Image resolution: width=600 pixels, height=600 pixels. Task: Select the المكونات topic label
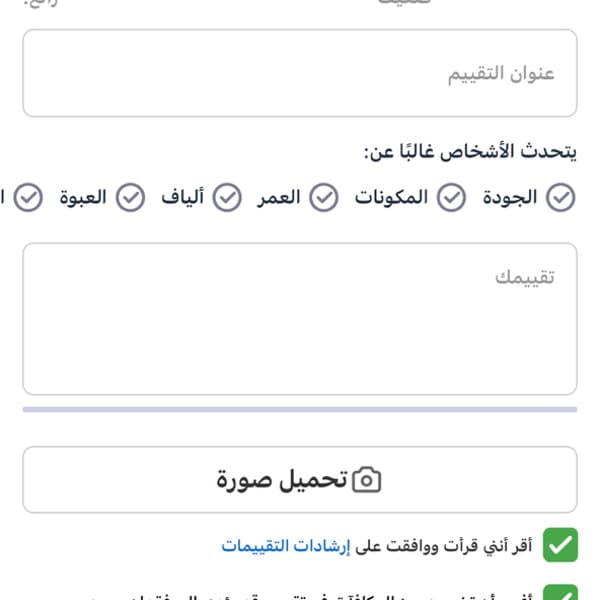(391, 197)
